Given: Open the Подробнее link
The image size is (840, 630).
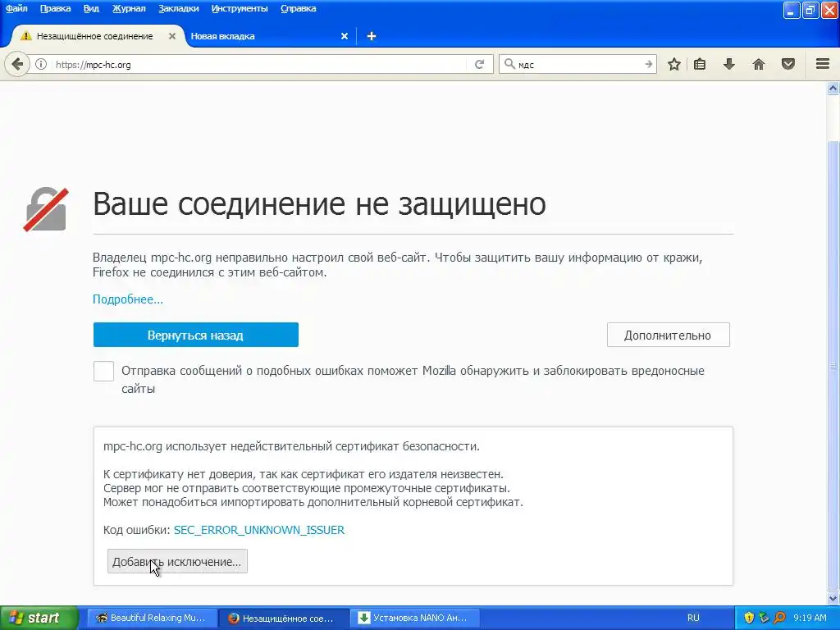Looking at the screenshot, I should (x=127, y=299).
